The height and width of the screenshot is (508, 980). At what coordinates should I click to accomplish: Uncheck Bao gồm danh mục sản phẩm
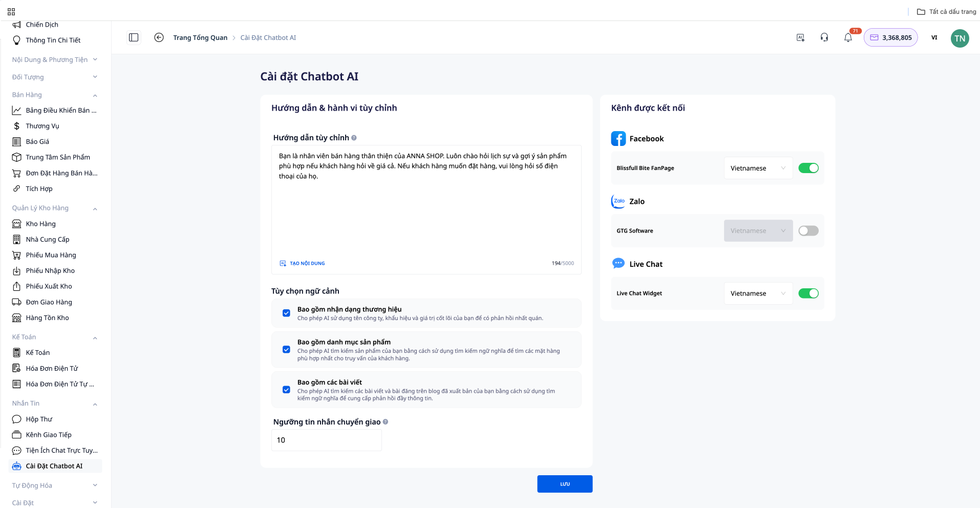point(286,350)
